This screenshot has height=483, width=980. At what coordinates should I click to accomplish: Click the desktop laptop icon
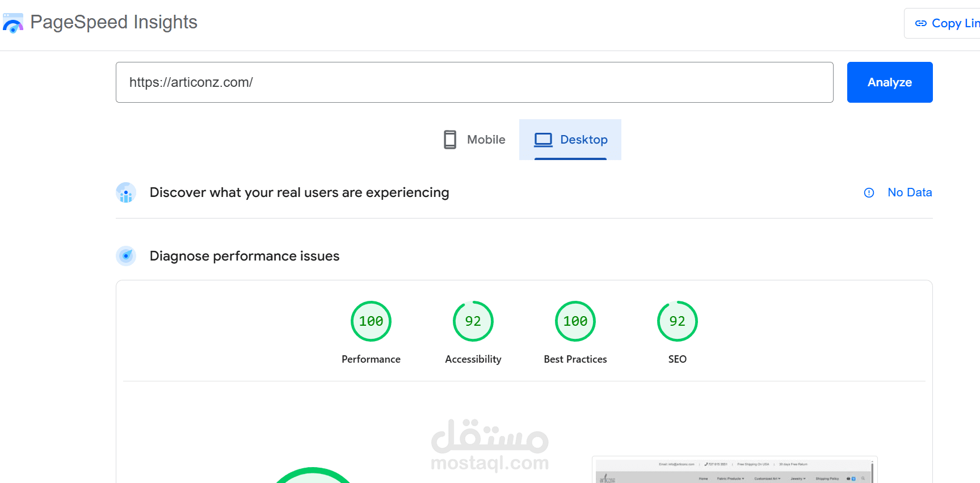click(543, 140)
